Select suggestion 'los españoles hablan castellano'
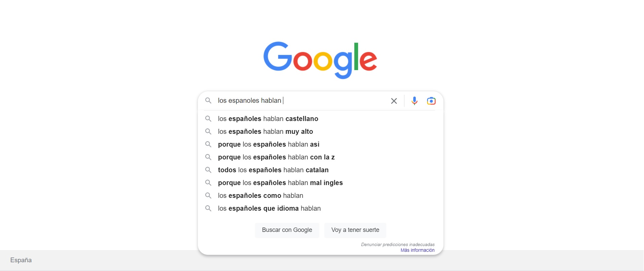The image size is (644, 271). (x=268, y=119)
